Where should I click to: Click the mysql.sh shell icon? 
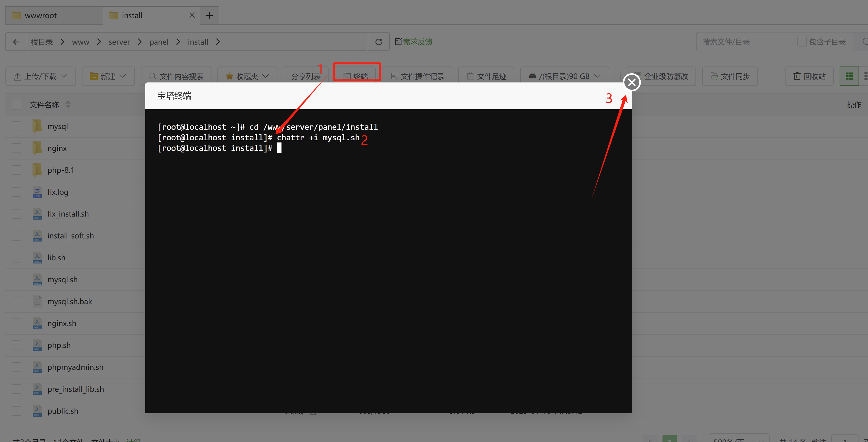(x=37, y=280)
